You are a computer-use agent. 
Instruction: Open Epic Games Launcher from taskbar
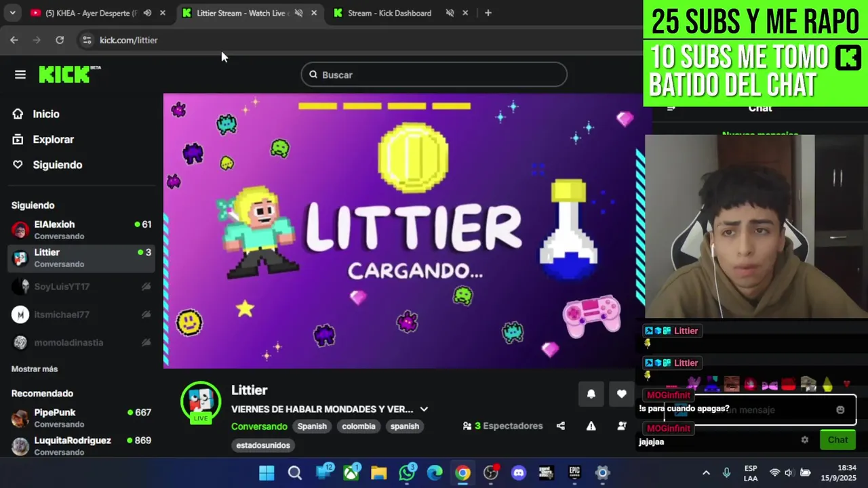(574, 473)
